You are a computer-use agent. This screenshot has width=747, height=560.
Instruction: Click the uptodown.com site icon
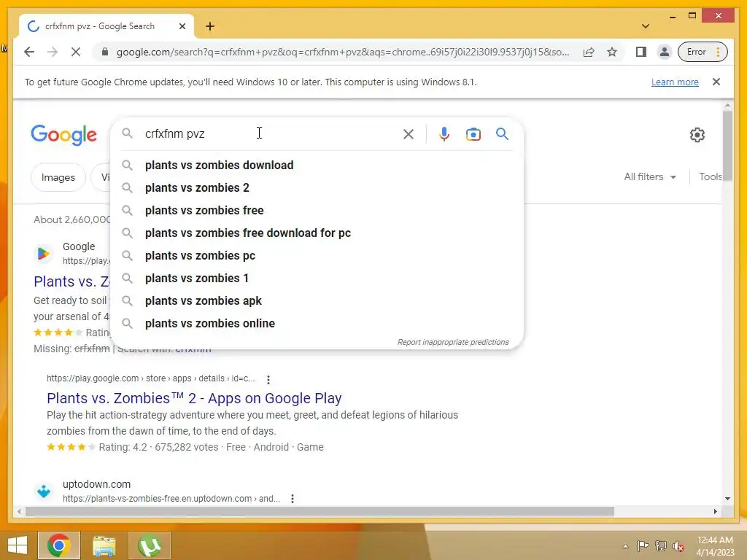coord(44,491)
